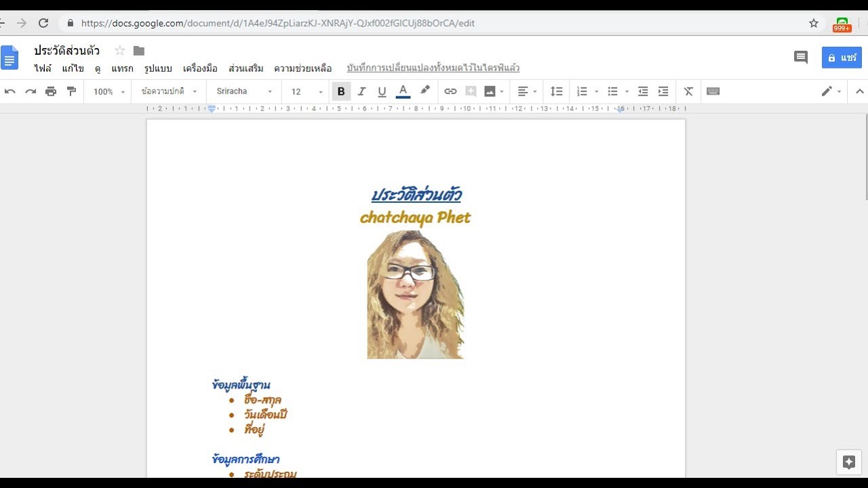Viewport: 868px width, 488px height.
Task: Open the เครื่องมือ menu
Action: coord(200,68)
